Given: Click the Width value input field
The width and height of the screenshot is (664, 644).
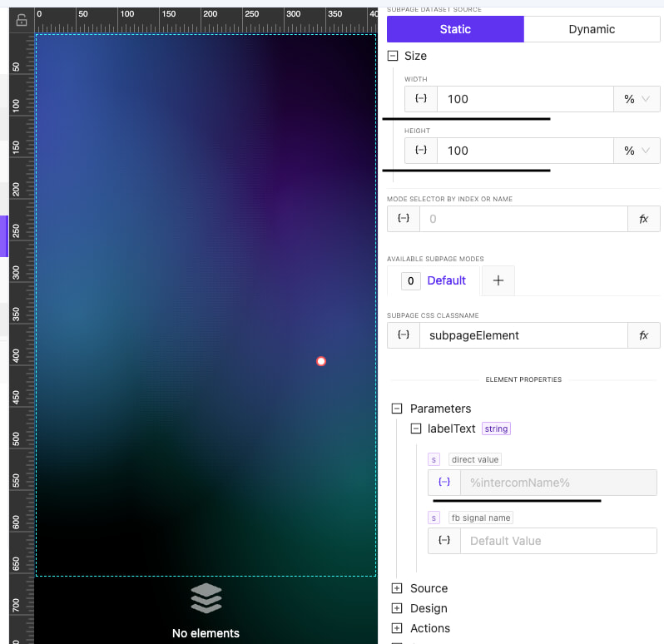Looking at the screenshot, I should tap(525, 99).
